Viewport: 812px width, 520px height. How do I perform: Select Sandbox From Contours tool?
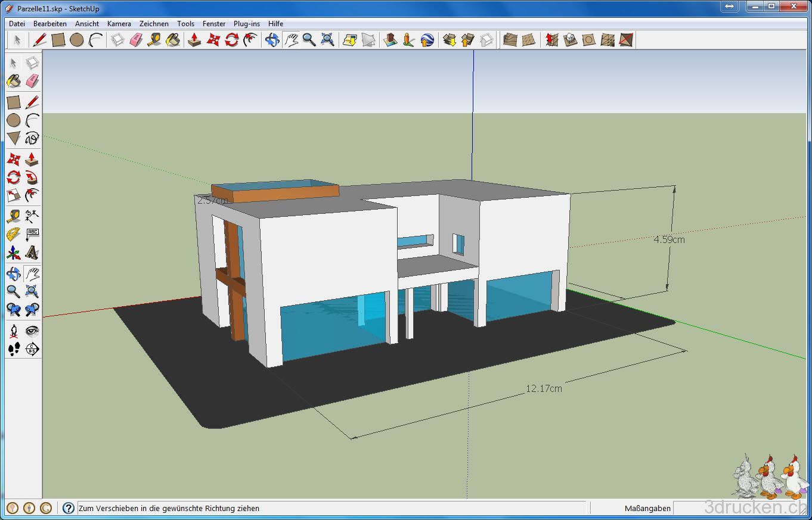510,40
